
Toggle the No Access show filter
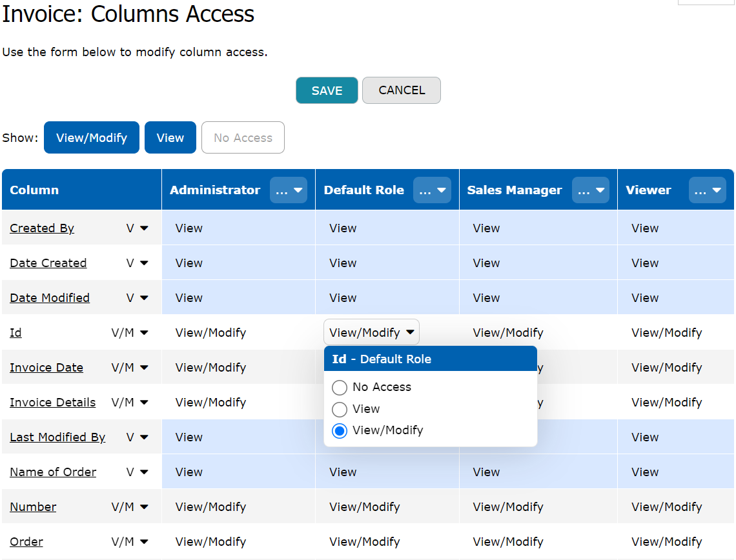point(243,137)
